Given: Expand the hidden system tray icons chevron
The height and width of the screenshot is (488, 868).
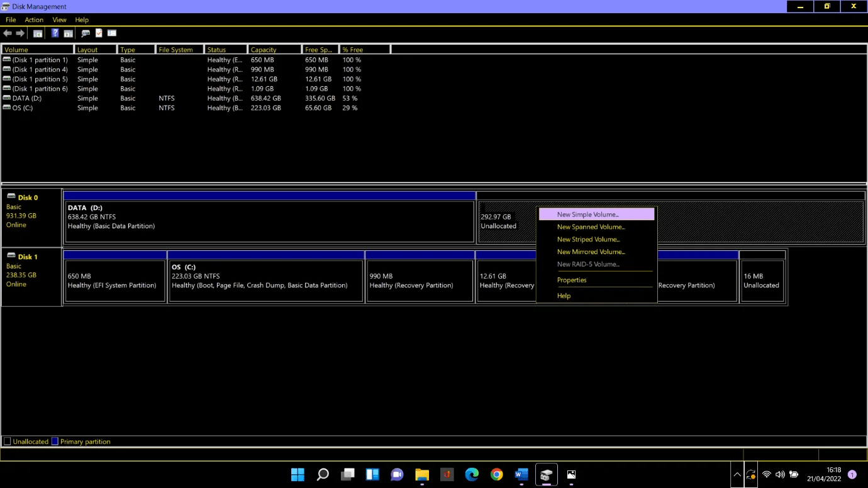Looking at the screenshot, I should click(x=737, y=475).
